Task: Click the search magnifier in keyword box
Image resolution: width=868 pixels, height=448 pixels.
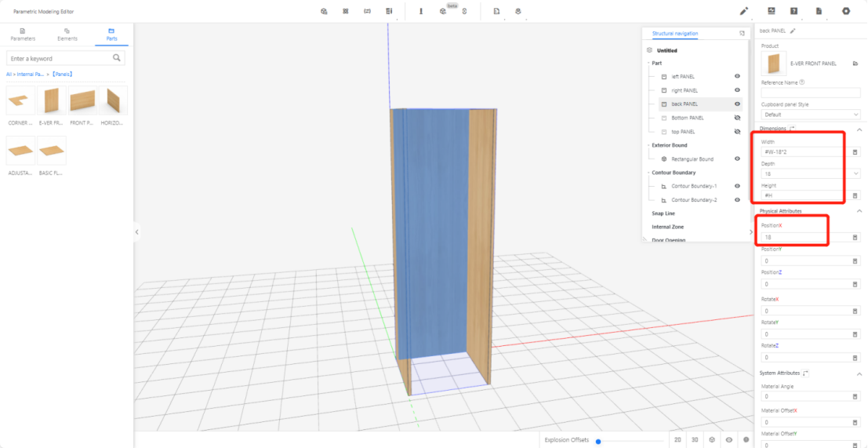Action: pyautogui.click(x=117, y=58)
